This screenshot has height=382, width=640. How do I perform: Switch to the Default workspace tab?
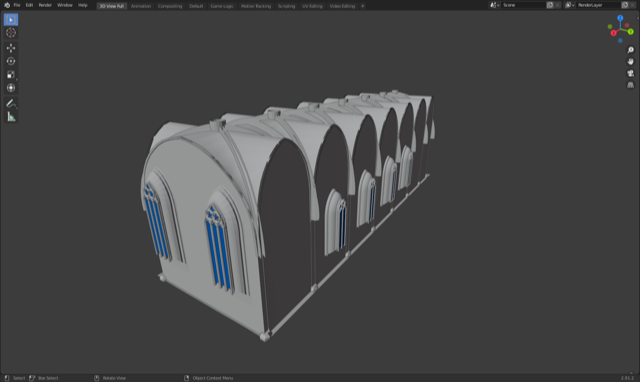(196, 6)
